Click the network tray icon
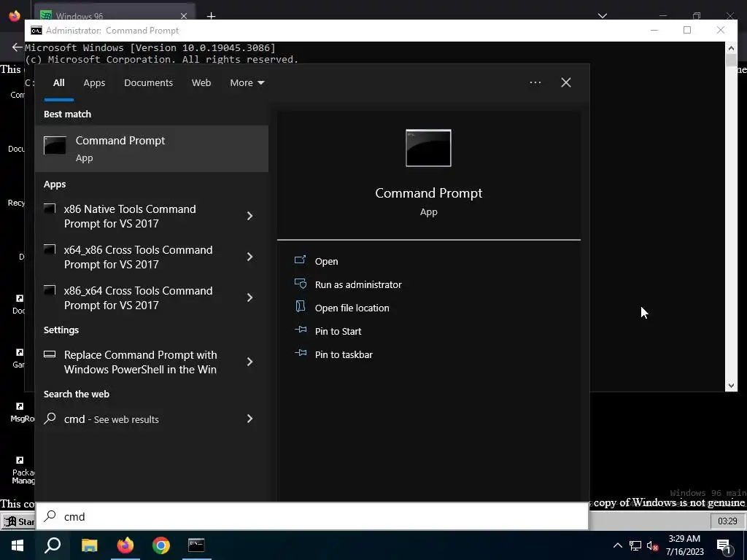This screenshot has width=747, height=560. (x=635, y=545)
